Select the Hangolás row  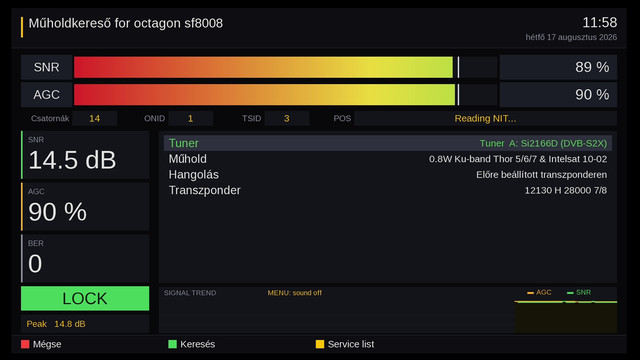(388, 175)
